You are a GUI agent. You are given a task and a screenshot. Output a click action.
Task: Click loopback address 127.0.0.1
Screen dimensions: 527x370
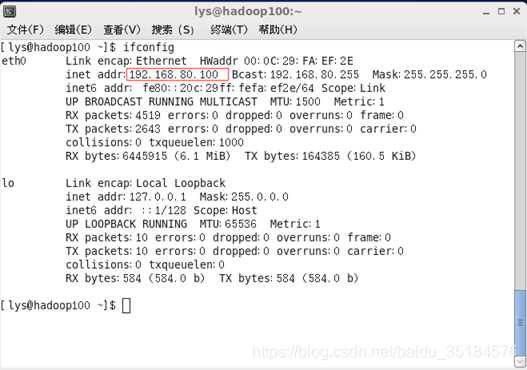[157, 197]
